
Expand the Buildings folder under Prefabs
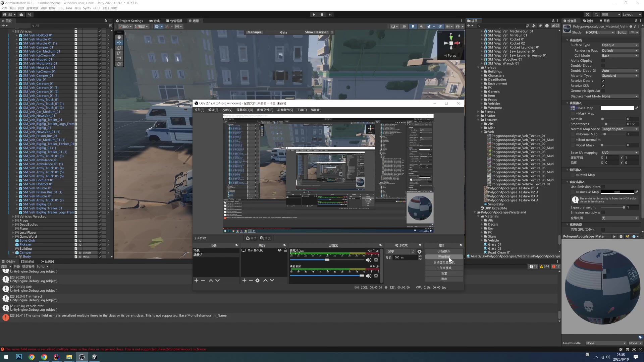[x=482, y=71]
